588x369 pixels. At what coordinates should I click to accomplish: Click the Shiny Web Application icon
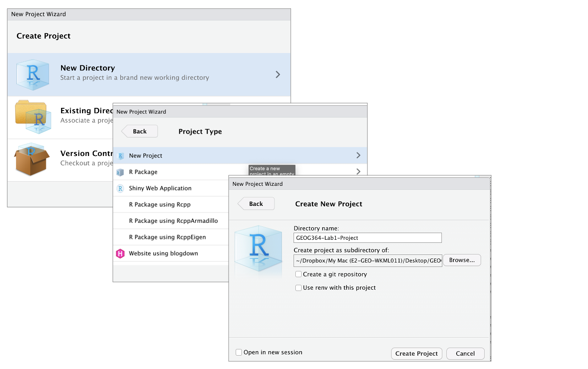[x=120, y=189]
